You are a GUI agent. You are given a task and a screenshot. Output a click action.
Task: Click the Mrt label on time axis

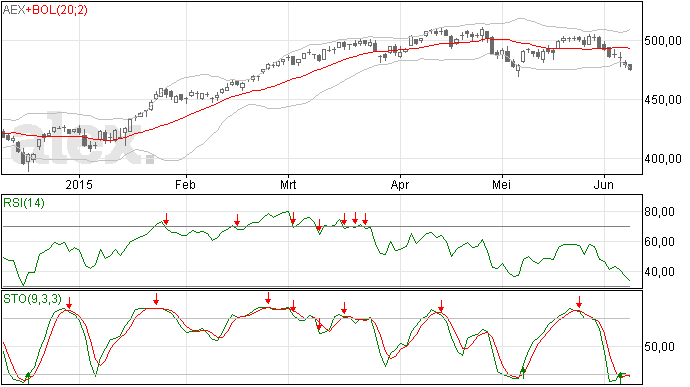coord(288,184)
